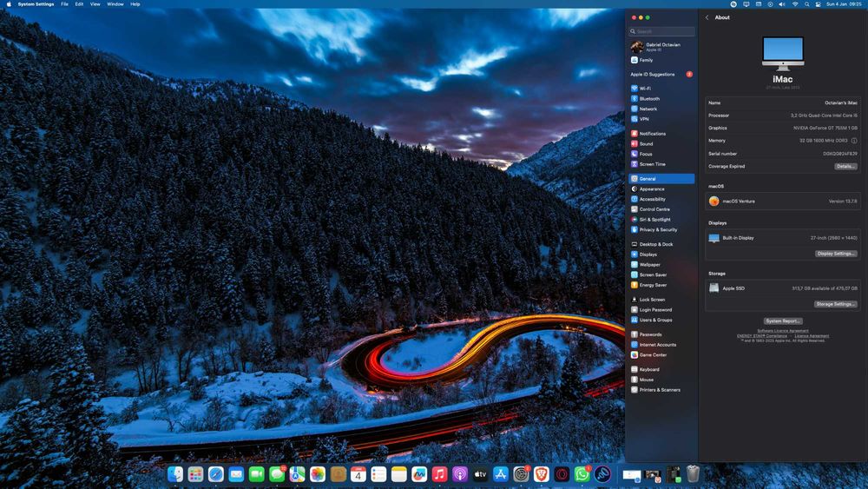
Task: Launch Safari from the Dock
Action: coord(216,474)
